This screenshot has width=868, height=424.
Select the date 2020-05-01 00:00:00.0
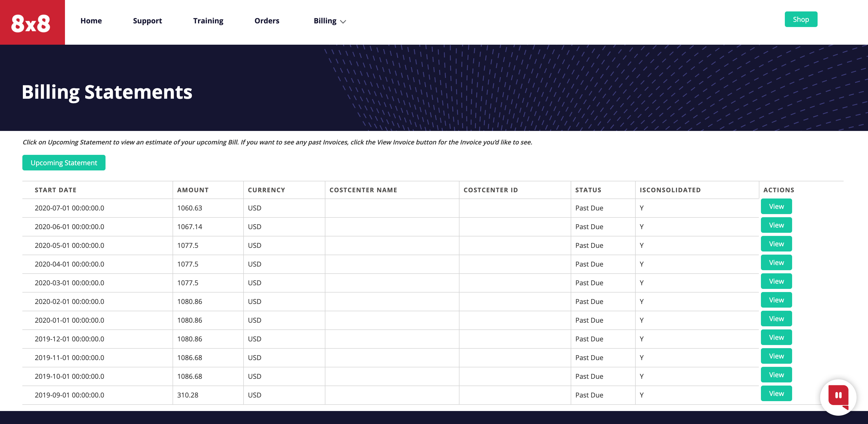(x=69, y=246)
